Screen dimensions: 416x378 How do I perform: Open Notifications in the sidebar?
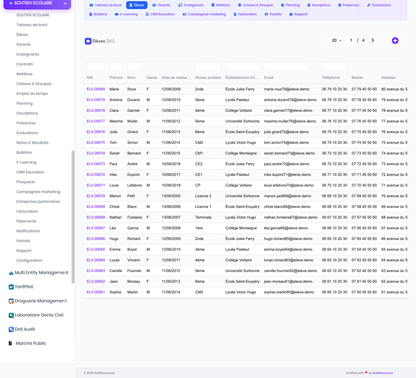[28, 231]
